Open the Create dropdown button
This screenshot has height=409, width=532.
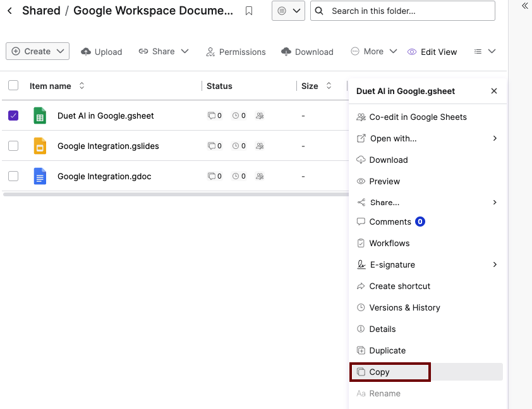point(38,51)
